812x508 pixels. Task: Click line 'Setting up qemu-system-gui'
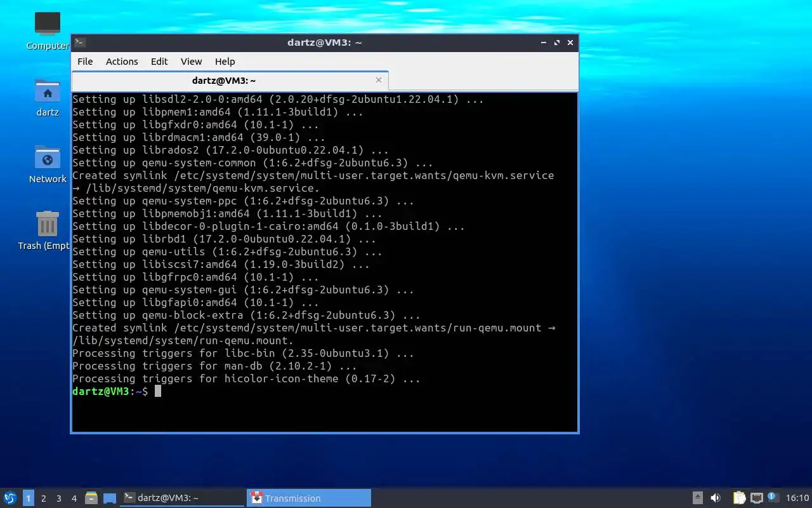[243, 290]
